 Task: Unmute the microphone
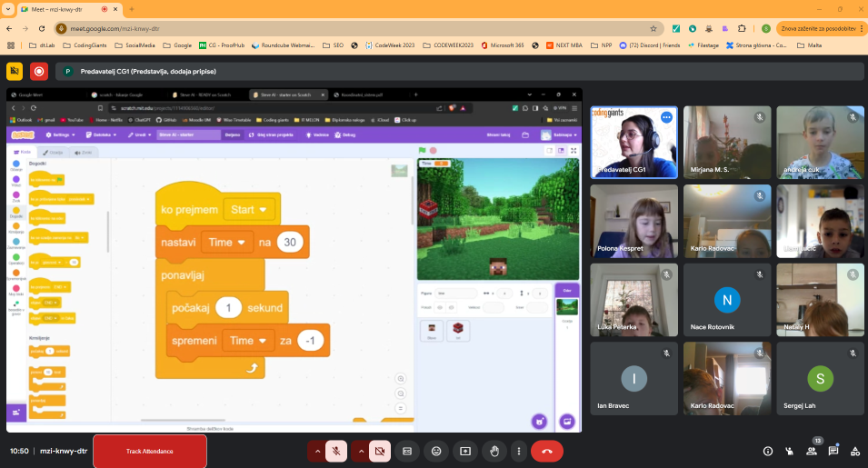[336, 451]
